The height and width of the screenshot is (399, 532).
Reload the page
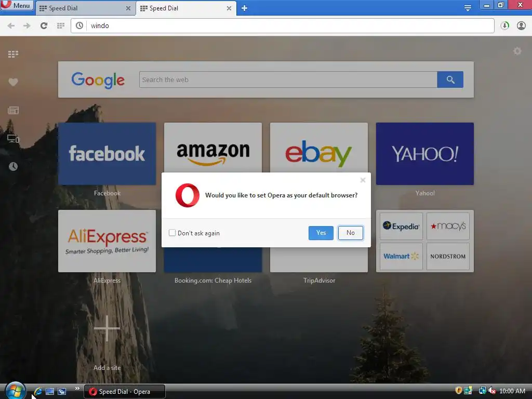pyautogui.click(x=44, y=26)
